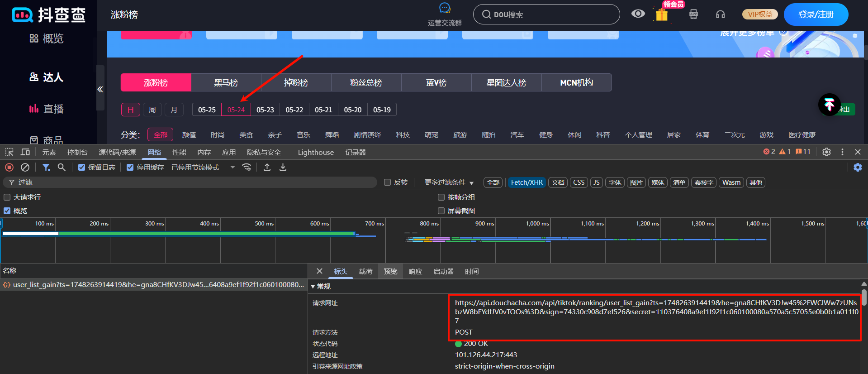Toggle 保留日志 checkbox
The width and height of the screenshot is (868, 374).
point(81,168)
